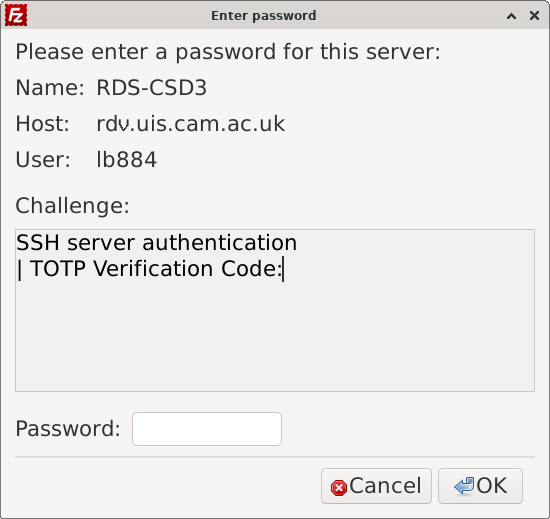550x519 pixels.
Task: Dismiss the prompt with the Cancel button
Action: [376, 486]
